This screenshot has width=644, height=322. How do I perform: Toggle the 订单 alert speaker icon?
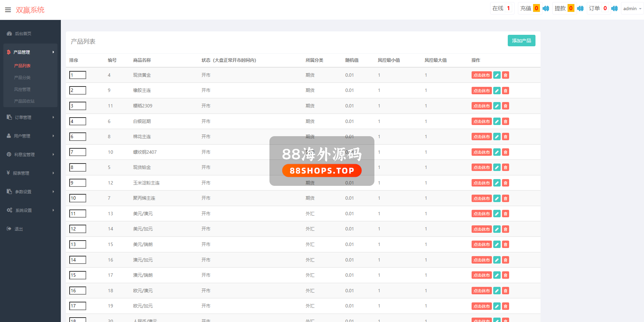pyautogui.click(x=614, y=8)
